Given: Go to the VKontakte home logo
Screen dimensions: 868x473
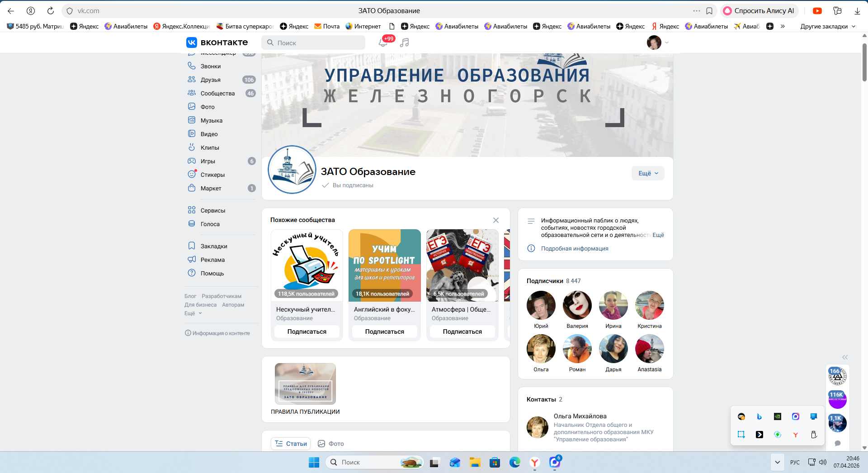Looking at the screenshot, I should 217,43.
